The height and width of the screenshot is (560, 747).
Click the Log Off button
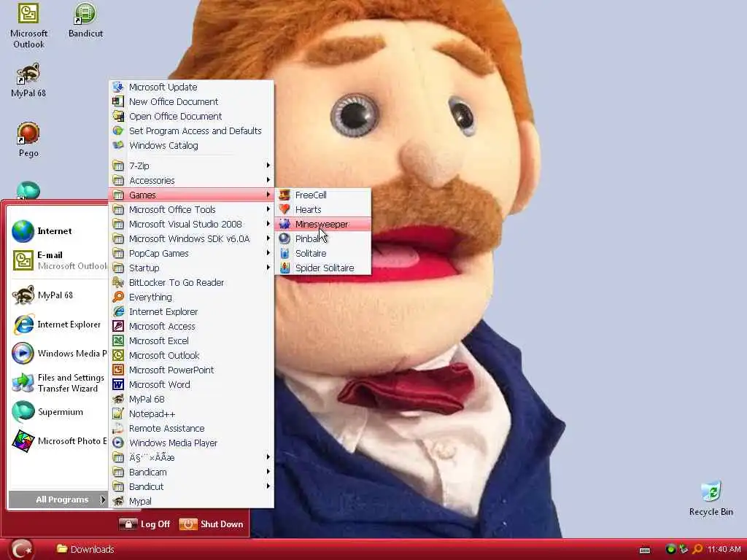click(145, 524)
